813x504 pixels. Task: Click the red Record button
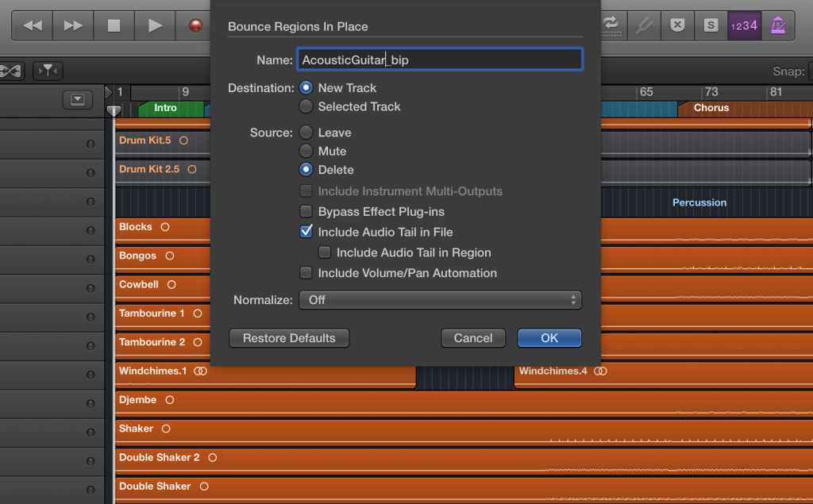[195, 25]
